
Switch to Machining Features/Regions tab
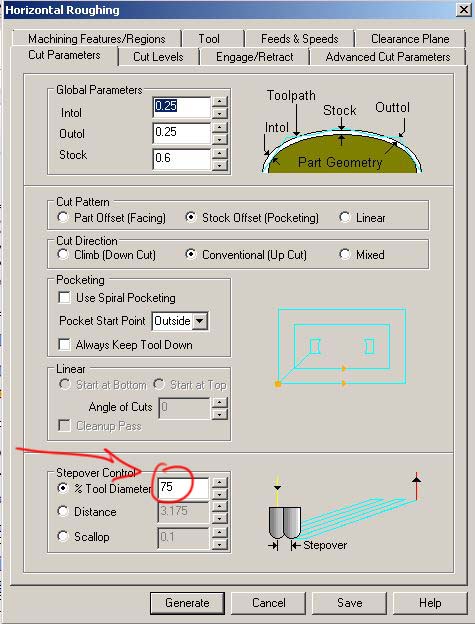pyautogui.click(x=97, y=39)
